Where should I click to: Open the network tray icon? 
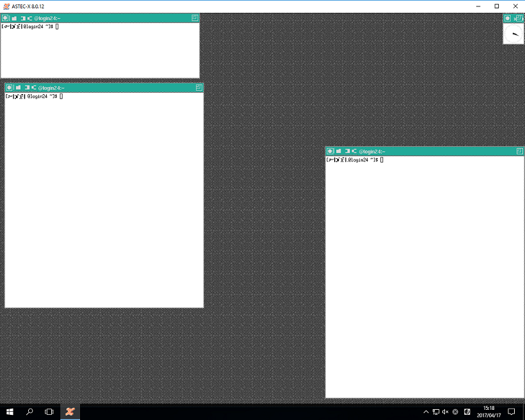coord(436,412)
